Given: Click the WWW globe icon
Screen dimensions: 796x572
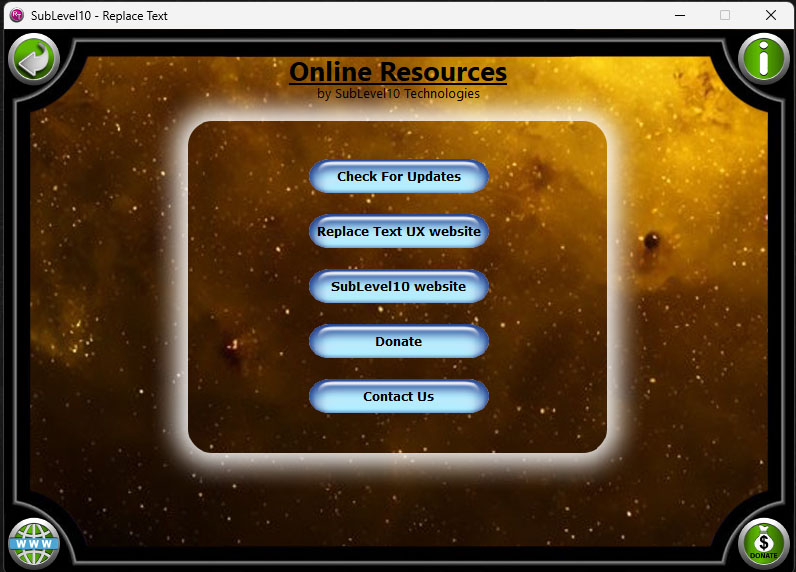Looking at the screenshot, I should click(34, 544).
